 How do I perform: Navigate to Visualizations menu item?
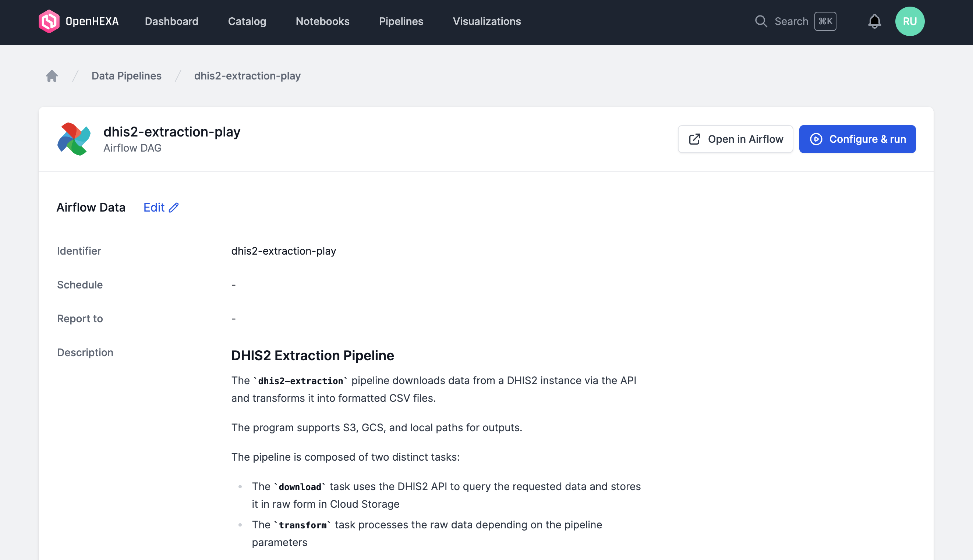[486, 21]
